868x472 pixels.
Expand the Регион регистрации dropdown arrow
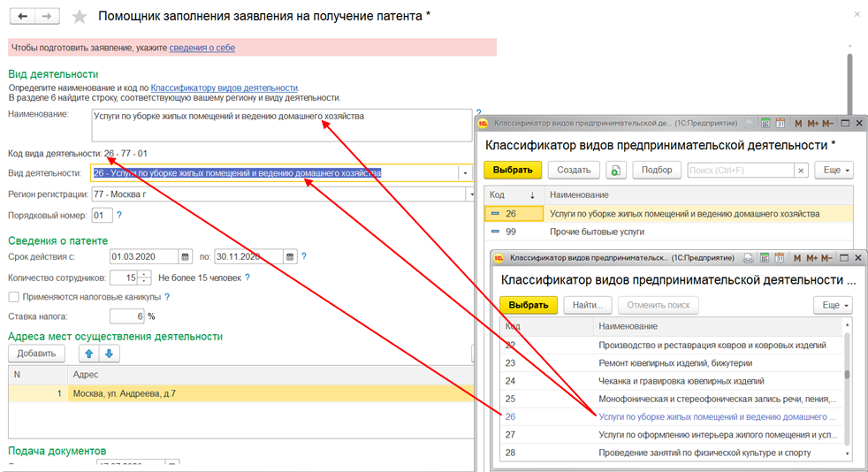470,194
